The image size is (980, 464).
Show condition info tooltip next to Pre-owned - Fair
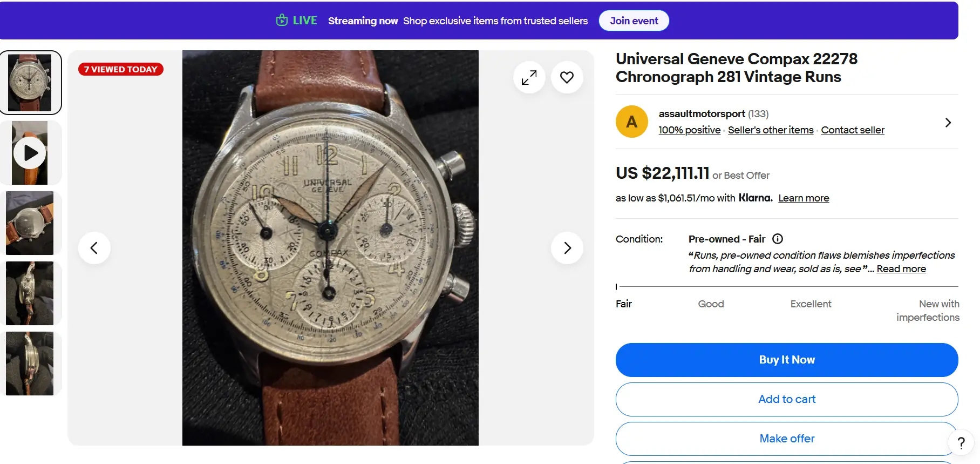pyautogui.click(x=778, y=239)
